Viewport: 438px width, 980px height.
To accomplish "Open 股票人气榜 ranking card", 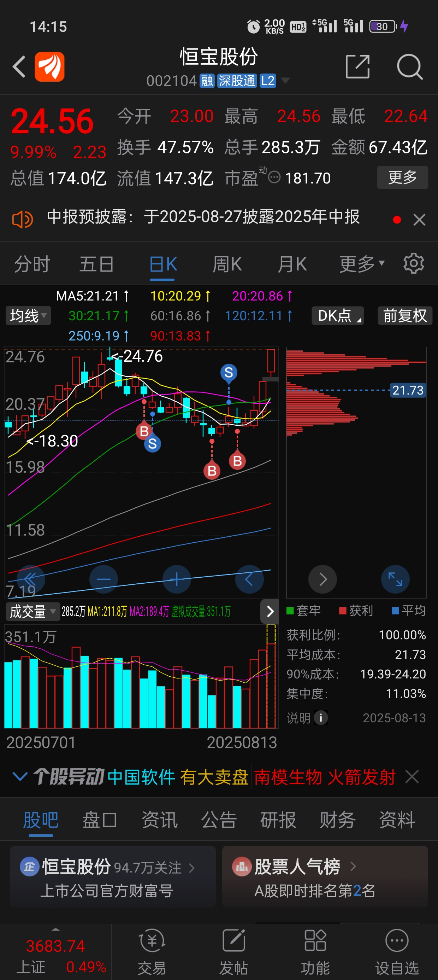I will 325,877.
